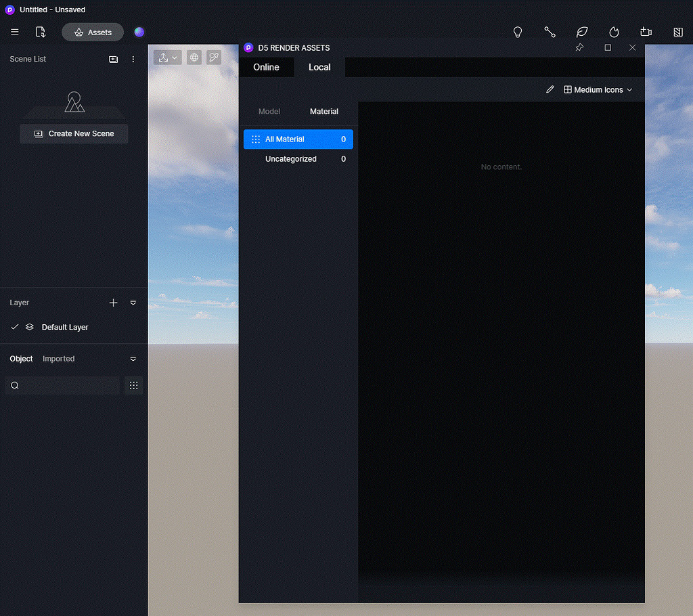Click the Render video camera icon
693x616 pixels.
click(646, 32)
